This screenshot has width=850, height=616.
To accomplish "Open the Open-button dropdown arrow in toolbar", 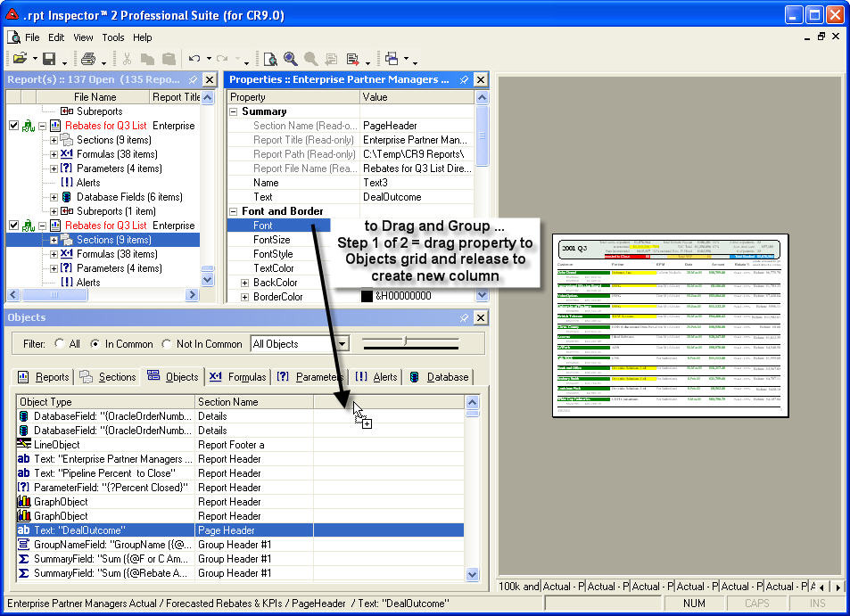I will pos(36,59).
